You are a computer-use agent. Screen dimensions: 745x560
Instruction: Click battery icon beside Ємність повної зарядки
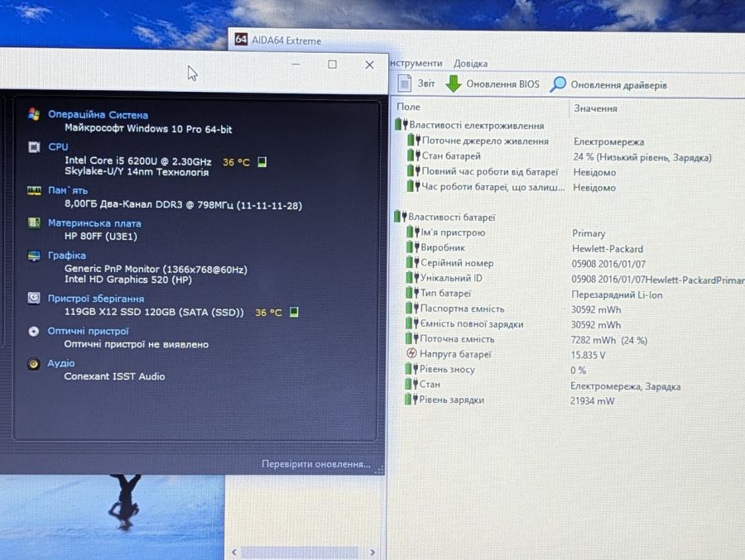[412, 323]
